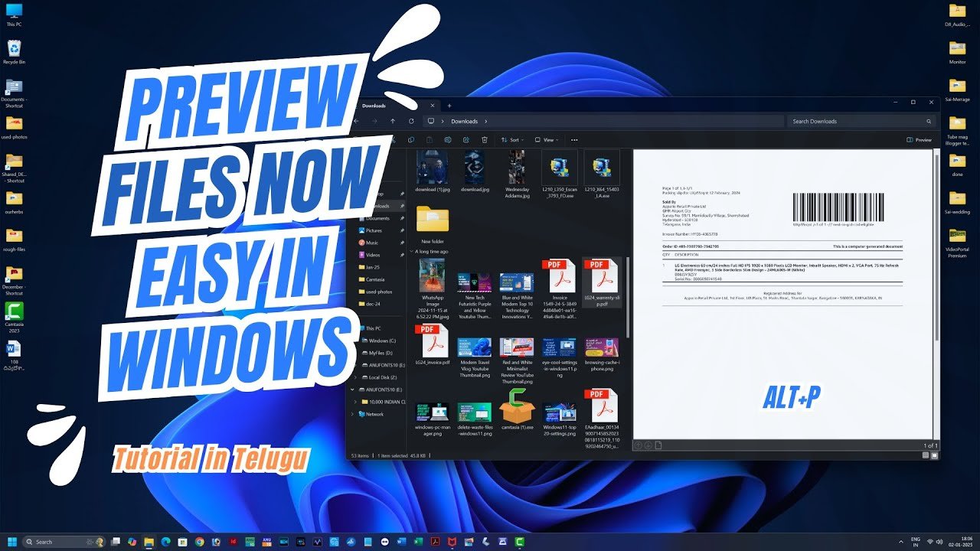Click Downloads in the address breadcrumb
The image size is (980, 551).
point(464,121)
